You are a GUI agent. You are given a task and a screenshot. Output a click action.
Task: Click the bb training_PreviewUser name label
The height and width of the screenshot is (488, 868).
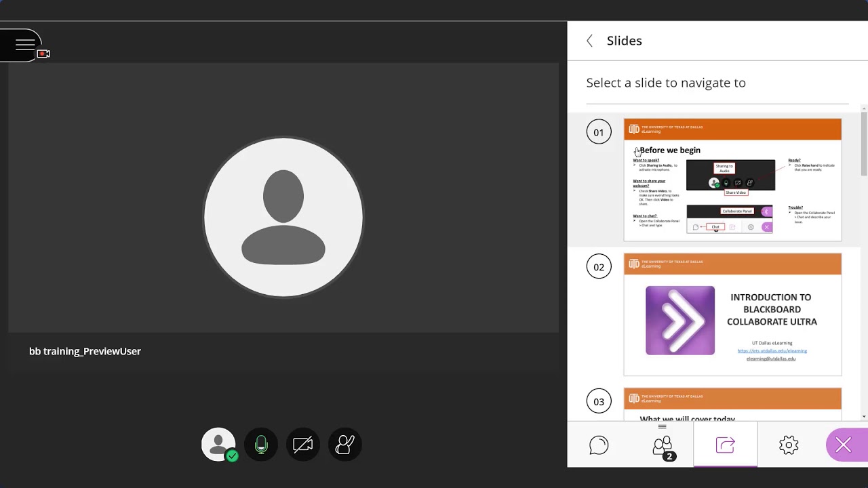point(85,351)
